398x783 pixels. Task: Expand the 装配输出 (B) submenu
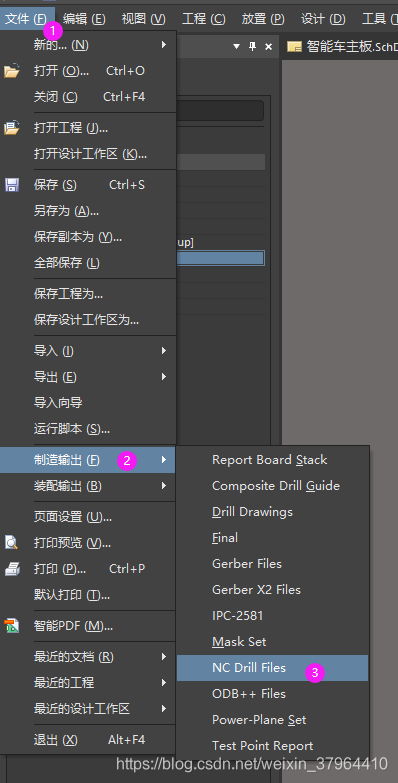pos(88,485)
